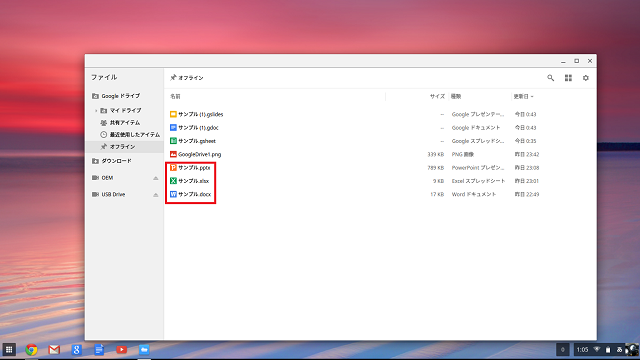
Task: Open the 1:05 clock status tray
Action: 582,350
